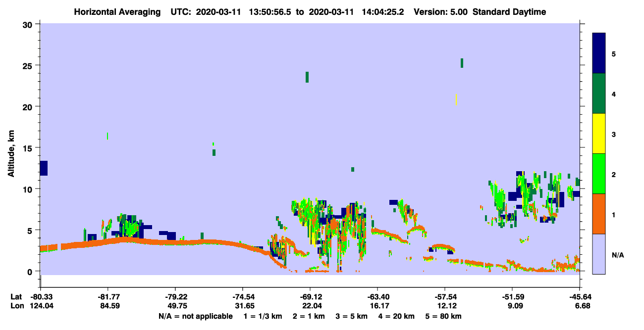
Task: Click the 'Lon' row label
Action: point(17,306)
